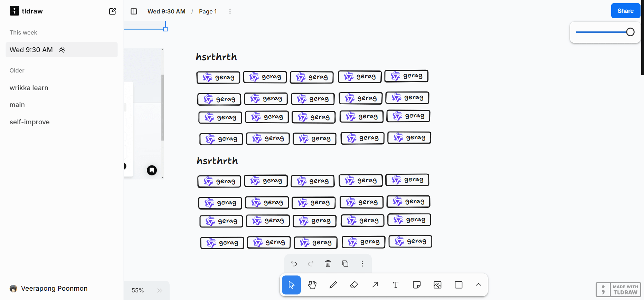
Task: Click the tldraw logo icon
Action: tap(14, 11)
